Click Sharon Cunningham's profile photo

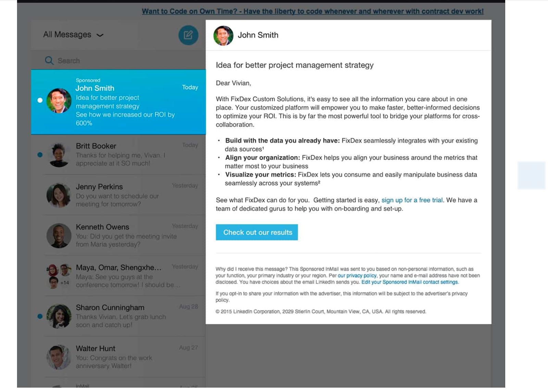tap(59, 316)
